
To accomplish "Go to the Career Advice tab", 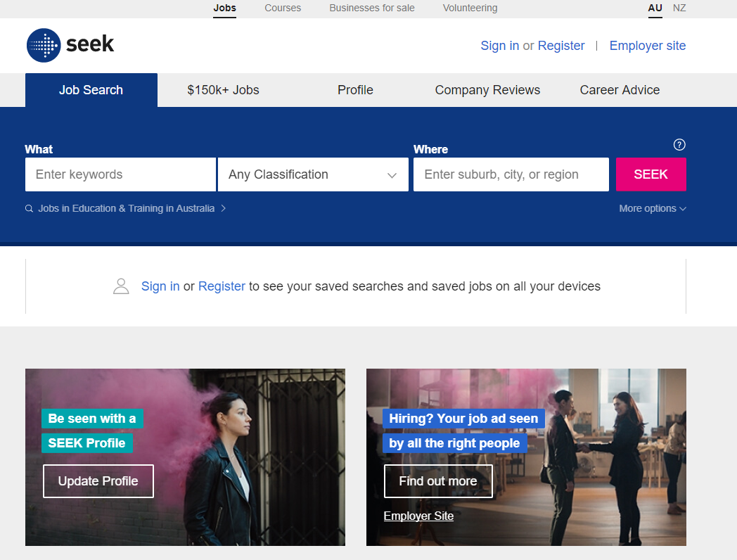I will [x=620, y=90].
